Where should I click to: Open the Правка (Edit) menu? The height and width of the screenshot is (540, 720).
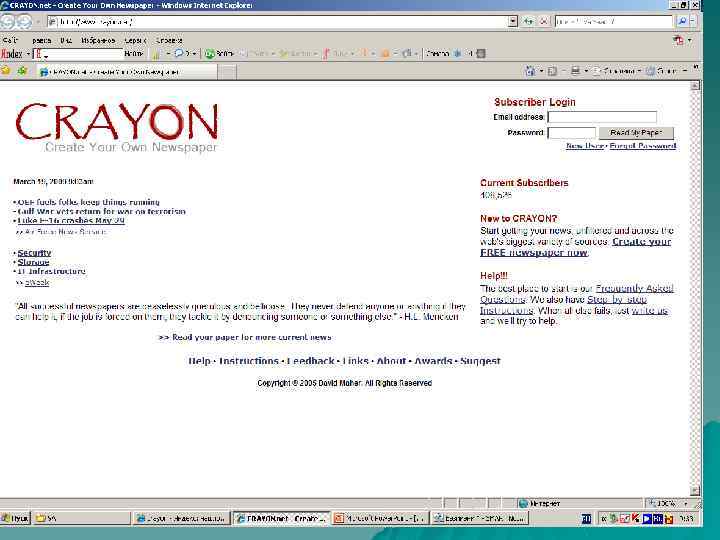tap(41, 40)
